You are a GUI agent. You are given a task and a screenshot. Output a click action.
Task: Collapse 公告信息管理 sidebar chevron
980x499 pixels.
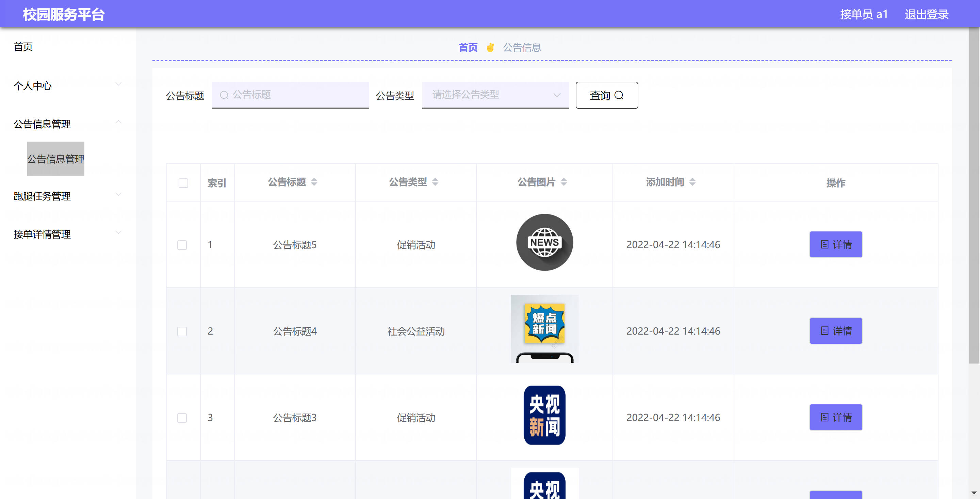(118, 122)
